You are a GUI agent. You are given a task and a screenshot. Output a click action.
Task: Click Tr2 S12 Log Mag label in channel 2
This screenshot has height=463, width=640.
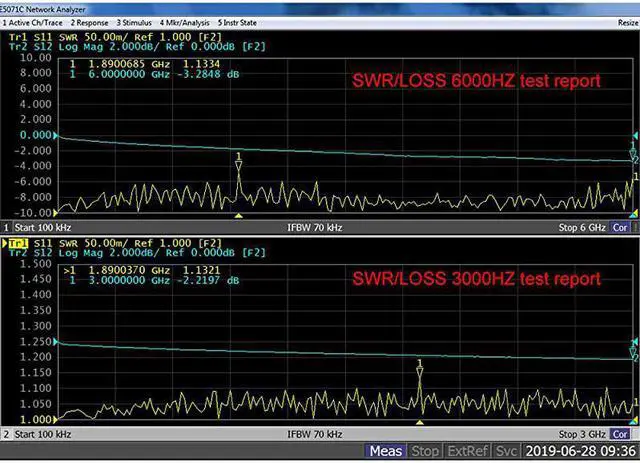click(x=137, y=253)
